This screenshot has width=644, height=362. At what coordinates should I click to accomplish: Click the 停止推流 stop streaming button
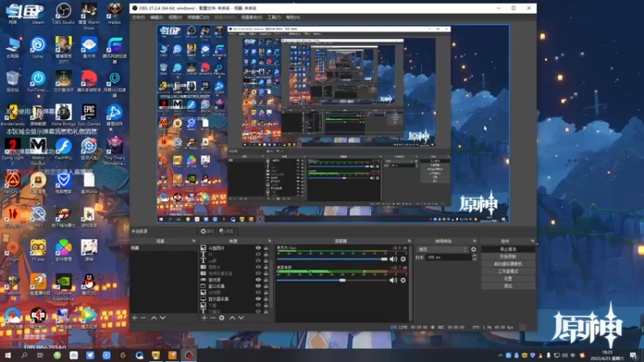point(508,249)
